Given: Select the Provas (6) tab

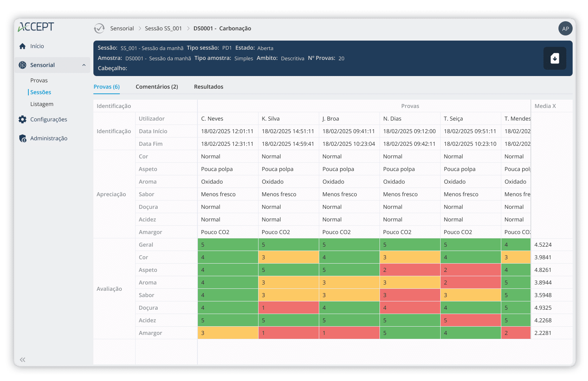Looking at the screenshot, I should [x=106, y=87].
